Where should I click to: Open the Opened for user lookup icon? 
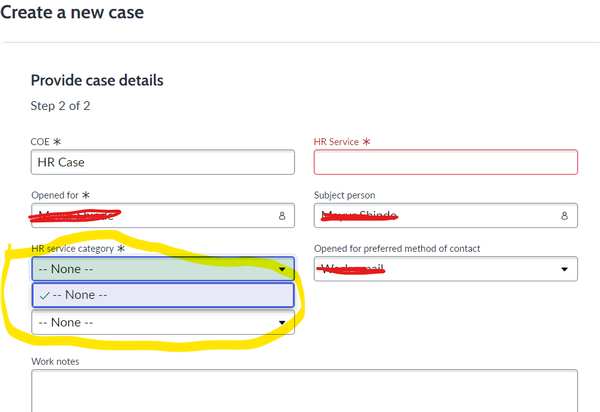click(282, 216)
